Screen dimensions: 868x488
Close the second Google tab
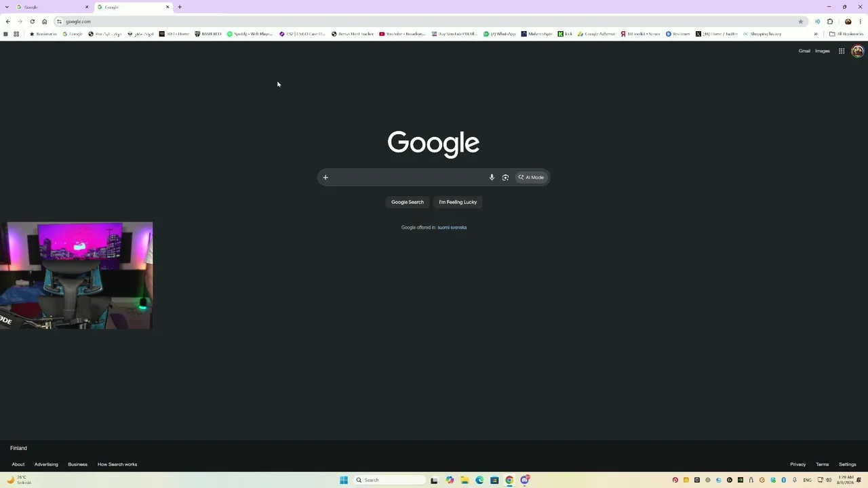167,7
